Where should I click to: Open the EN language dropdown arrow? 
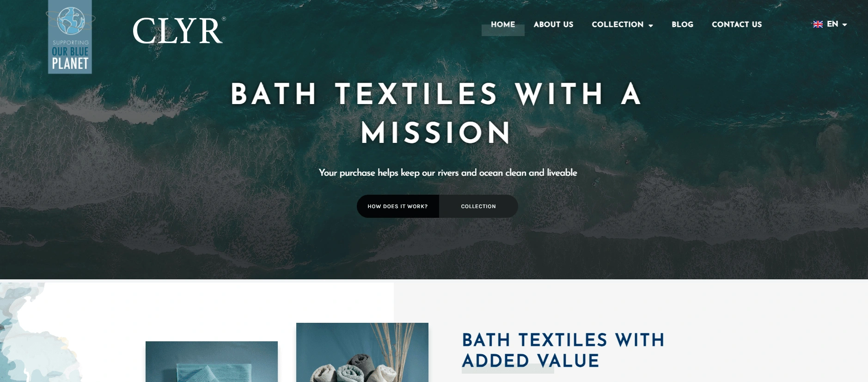pyautogui.click(x=844, y=25)
